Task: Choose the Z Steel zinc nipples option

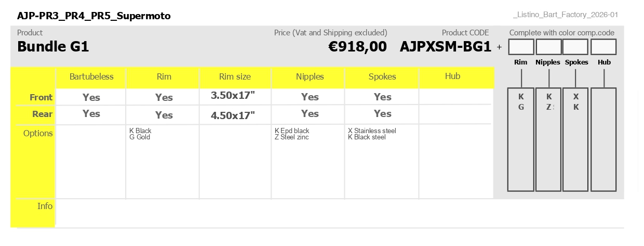Action: tap(291, 137)
